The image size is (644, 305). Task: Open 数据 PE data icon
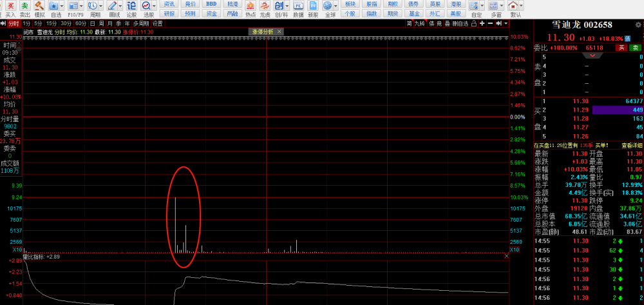pyautogui.click(x=299, y=6)
